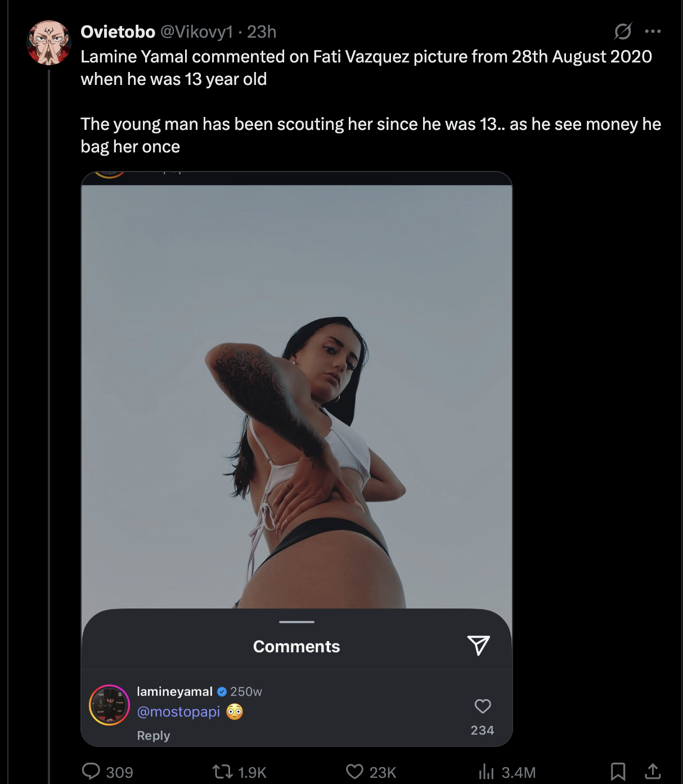The image size is (683, 784).
Task: Click the comments sheet drag handle
Action: pyautogui.click(x=296, y=622)
